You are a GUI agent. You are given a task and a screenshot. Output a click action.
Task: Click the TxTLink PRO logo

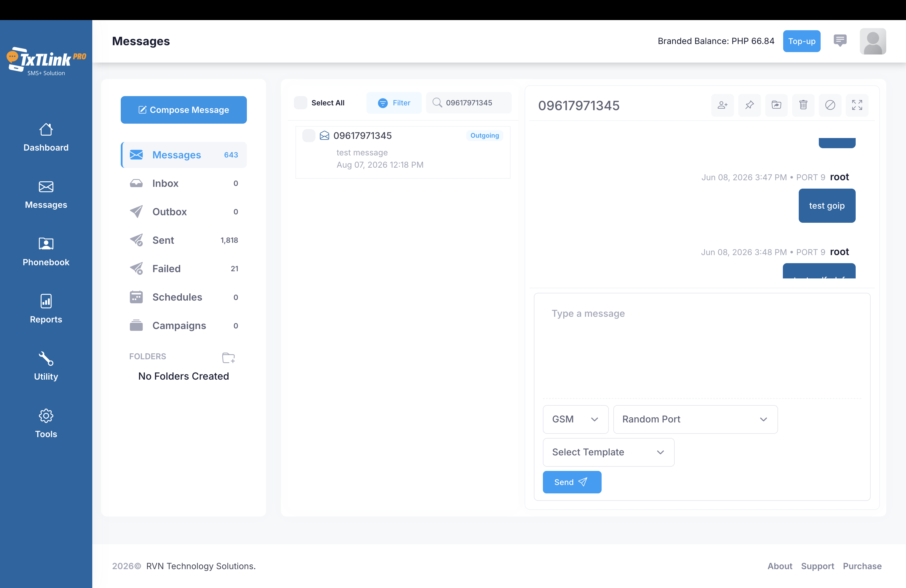coord(46,61)
